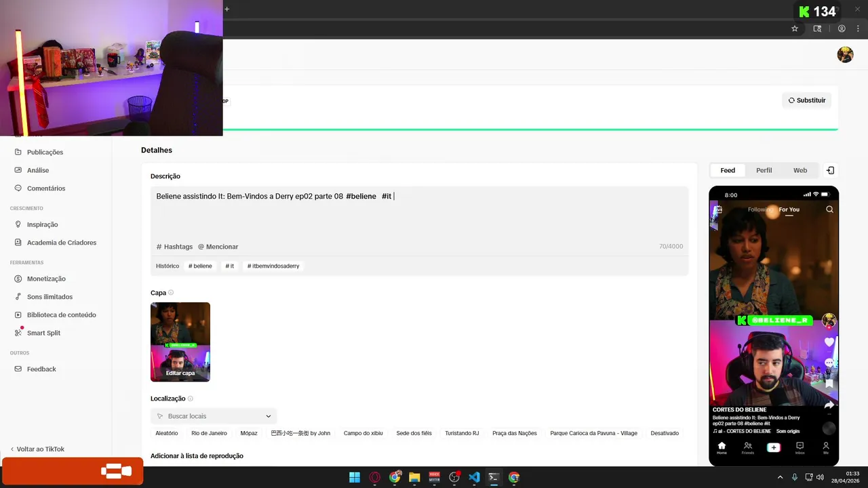Open browser profile icon in toolbar
Image resolution: width=868 pixels, height=488 pixels.
tap(842, 28)
